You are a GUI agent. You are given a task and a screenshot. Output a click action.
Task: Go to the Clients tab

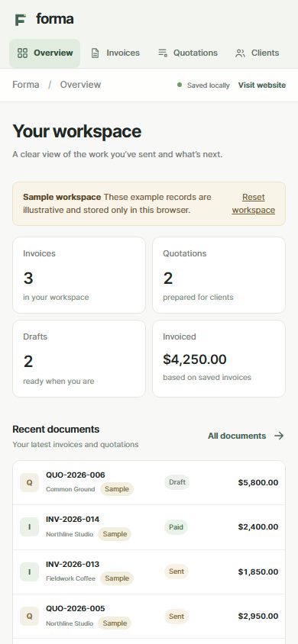pos(257,53)
